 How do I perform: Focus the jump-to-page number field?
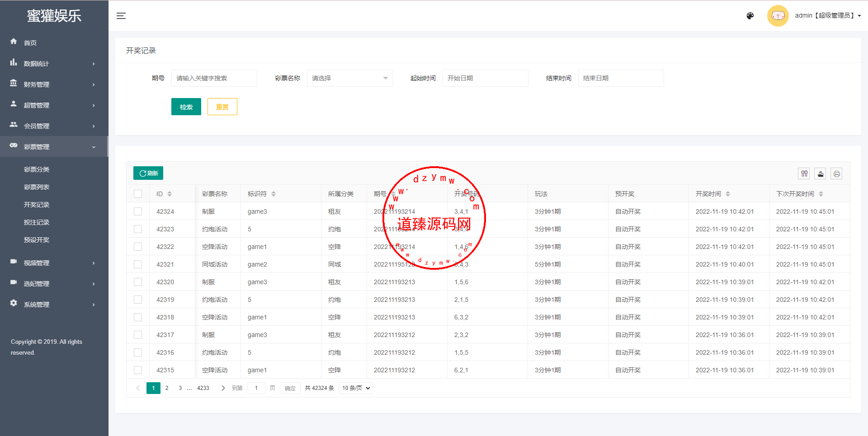tap(256, 388)
